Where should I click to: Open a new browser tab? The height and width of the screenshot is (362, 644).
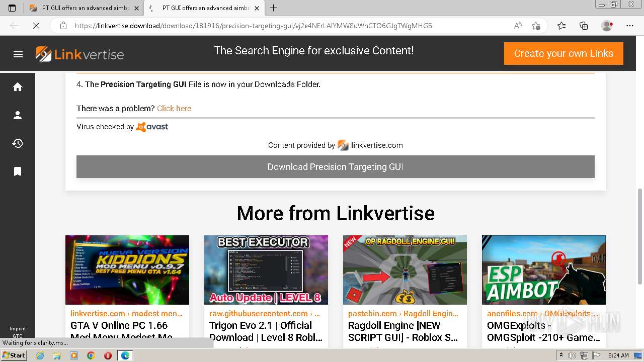click(274, 8)
